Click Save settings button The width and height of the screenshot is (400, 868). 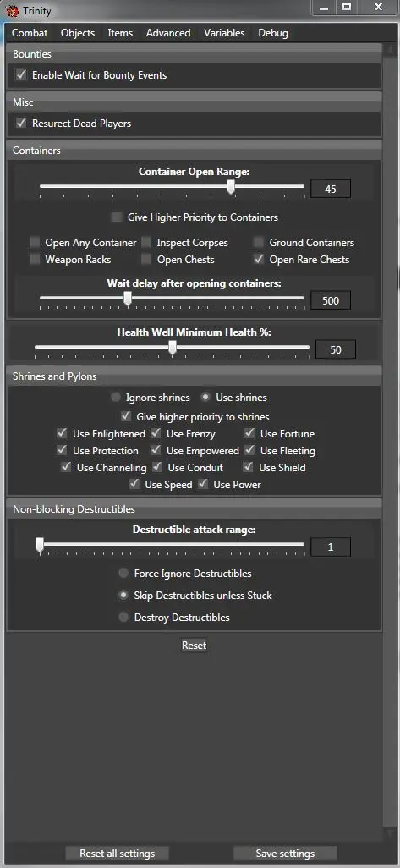285,853
